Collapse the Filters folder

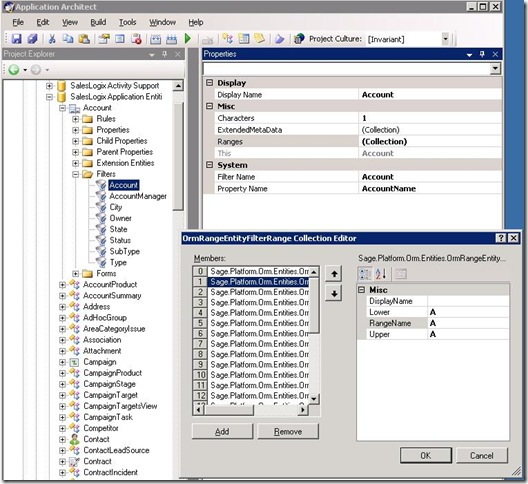75,174
